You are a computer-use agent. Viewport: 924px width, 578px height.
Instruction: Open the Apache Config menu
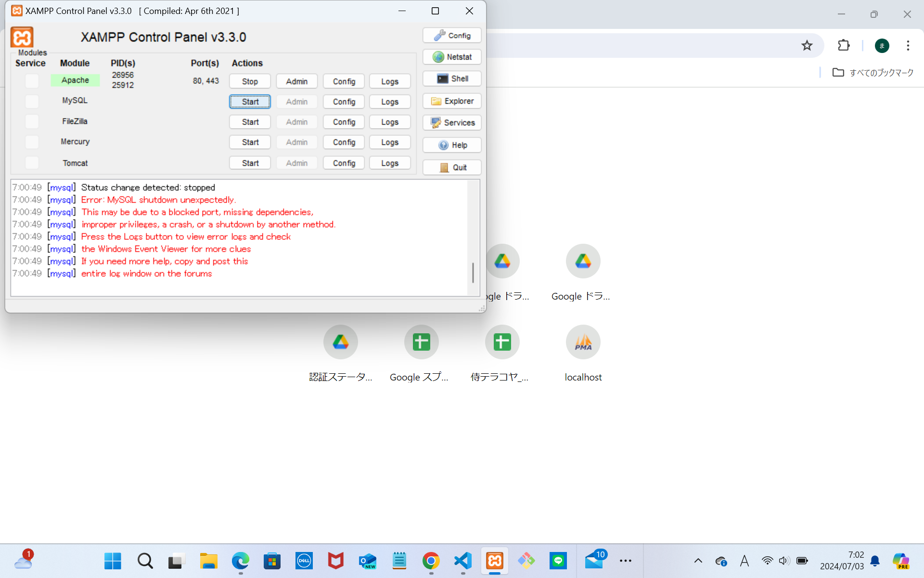pyautogui.click(x=344, y=81)
